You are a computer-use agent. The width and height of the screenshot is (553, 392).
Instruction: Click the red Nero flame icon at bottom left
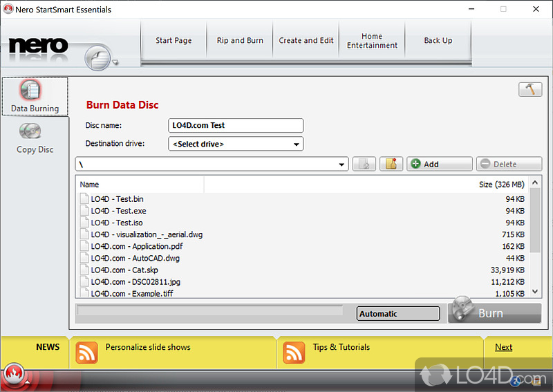coord(14,373)
